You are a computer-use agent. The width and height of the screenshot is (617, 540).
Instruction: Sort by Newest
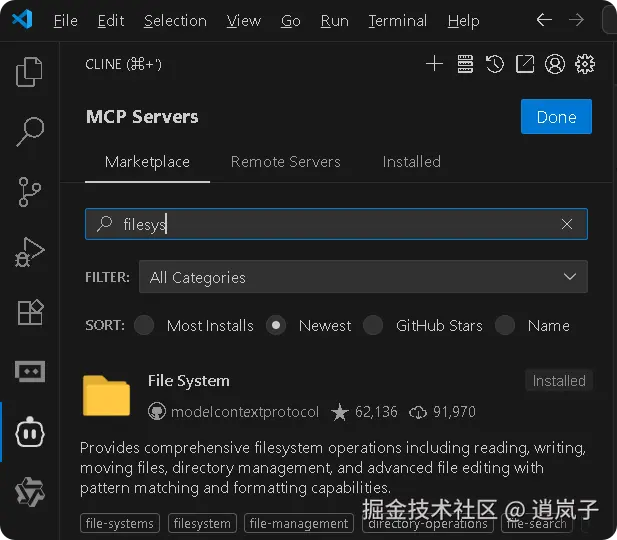pos(276,325)
